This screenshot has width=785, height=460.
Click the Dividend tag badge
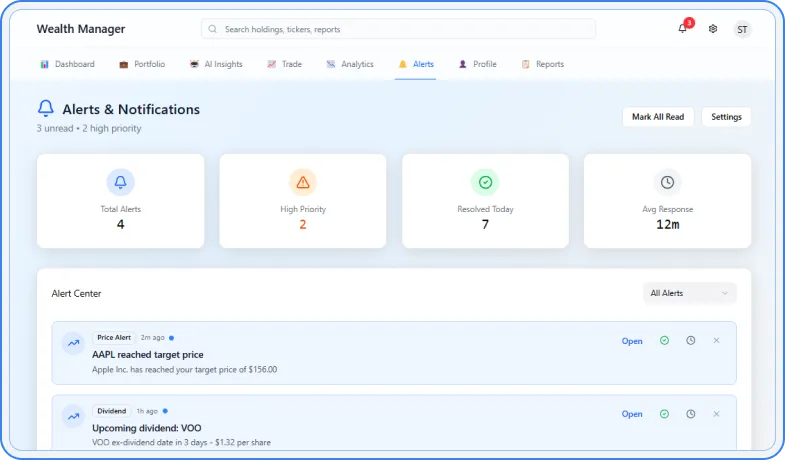(112, 411)
